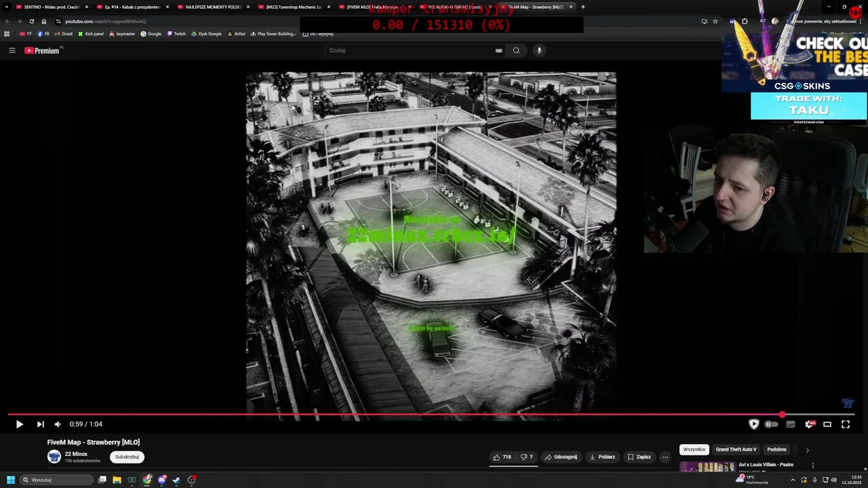
Task: Click the Udostępnij share button
Action: coord(561,457)
